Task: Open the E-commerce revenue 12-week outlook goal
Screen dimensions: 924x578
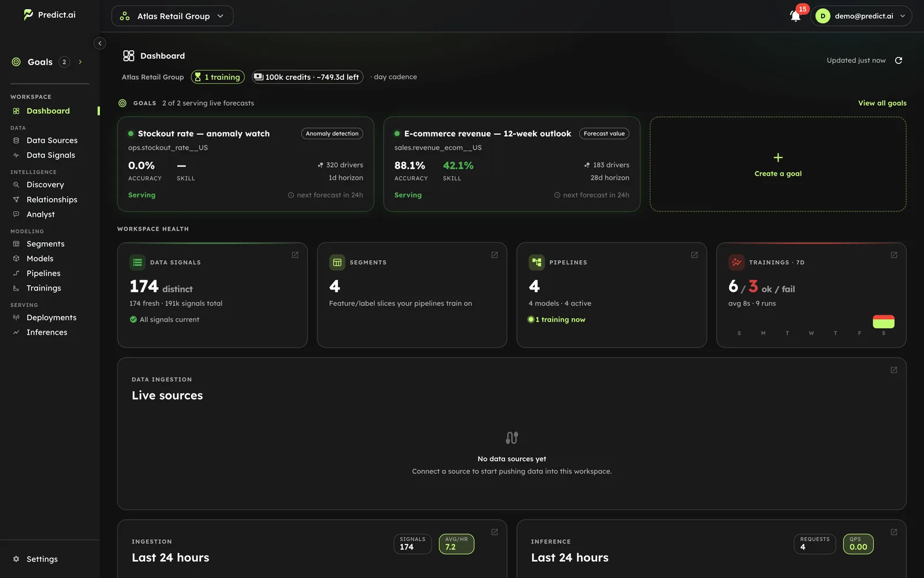Action: click(512, 164)
